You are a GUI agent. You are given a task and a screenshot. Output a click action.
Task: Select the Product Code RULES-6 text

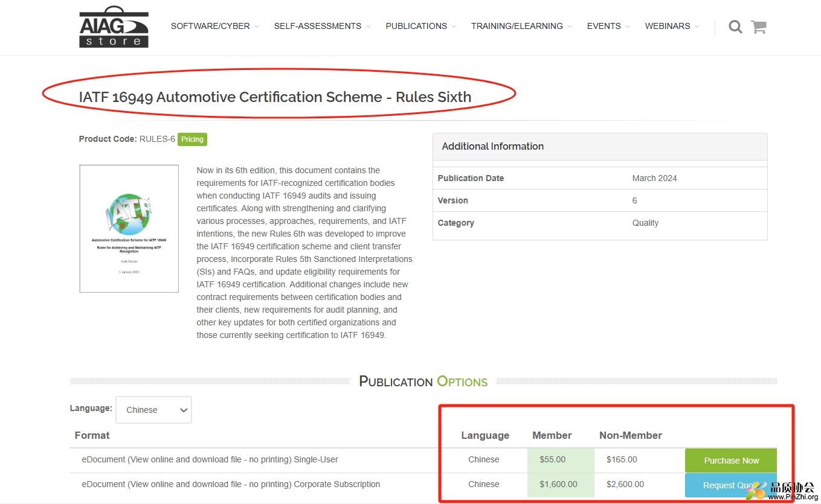click(127, 139)
